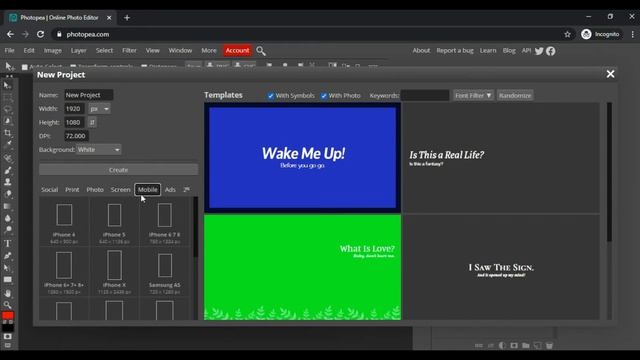Toggle Quick Mask mode icon
640x360 pixels.
point(7,337)
